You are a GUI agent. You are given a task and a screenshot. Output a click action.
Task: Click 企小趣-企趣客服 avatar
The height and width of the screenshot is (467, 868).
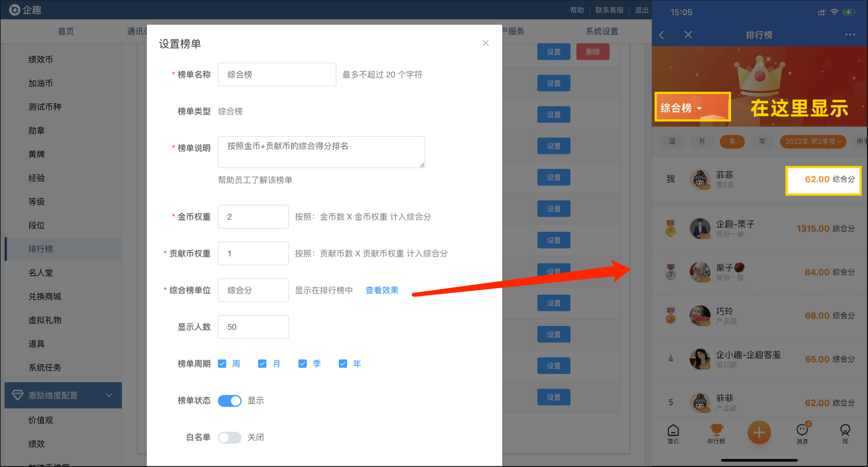click(700, 359)
